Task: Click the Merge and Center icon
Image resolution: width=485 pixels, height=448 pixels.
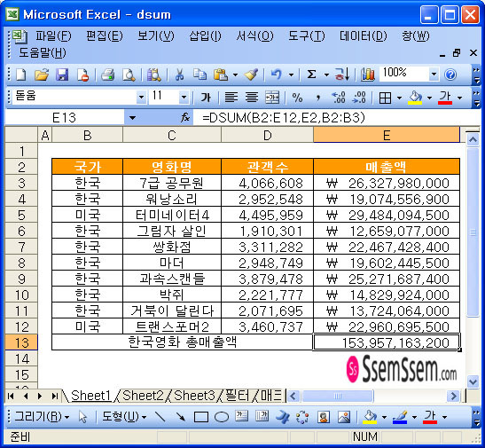Action: pyautogui.click(x=272, y=98)
